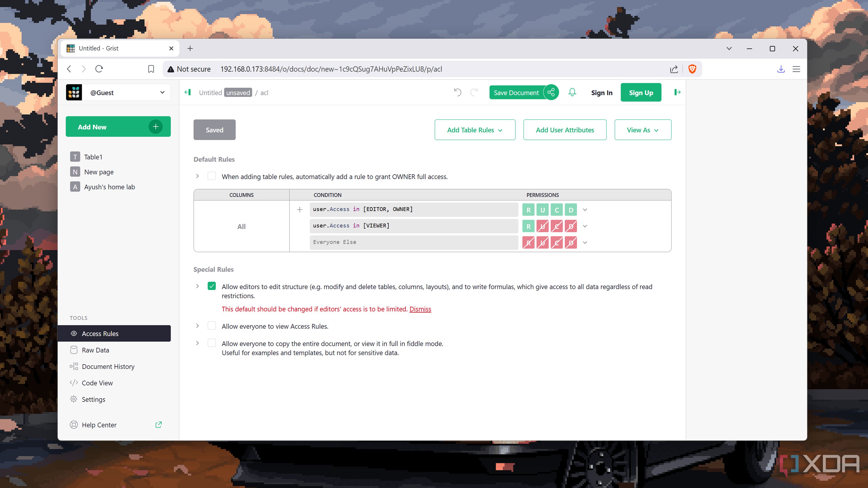Image resolution: width=868 pixels, height=488 pixels.
Task: Click the Grist logo icon
Action: tap(74, 92)
